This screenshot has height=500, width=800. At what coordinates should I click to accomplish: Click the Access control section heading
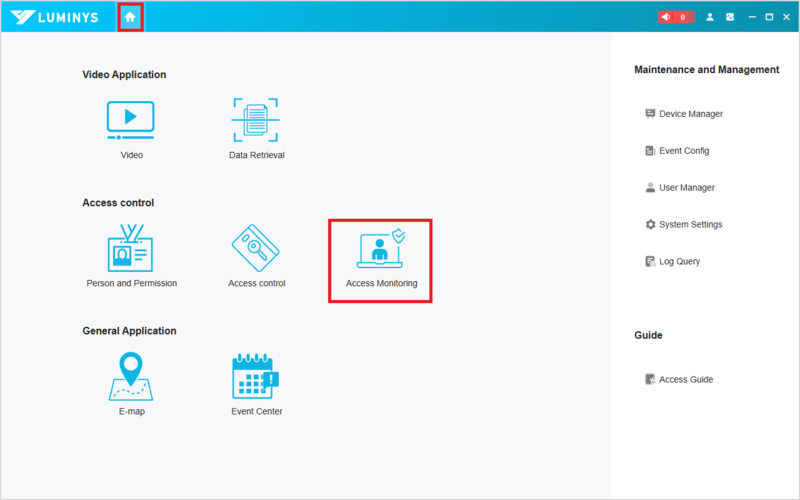pos(118,203)
